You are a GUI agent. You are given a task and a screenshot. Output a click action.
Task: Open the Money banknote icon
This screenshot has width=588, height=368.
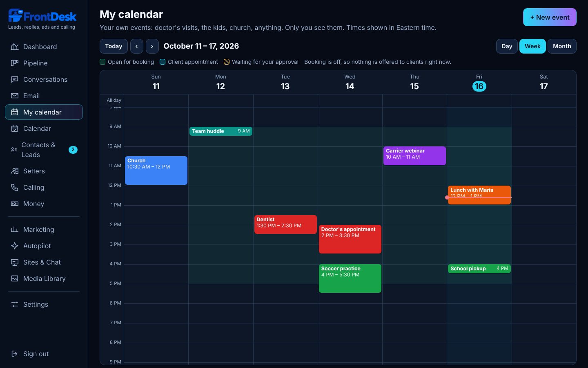[x=15, y=204]
